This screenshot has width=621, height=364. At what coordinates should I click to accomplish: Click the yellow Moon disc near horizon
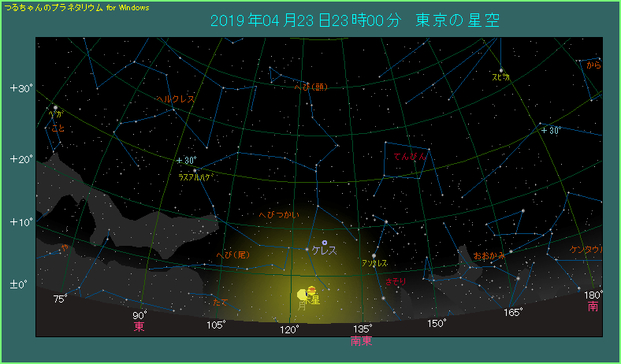pyautogui.click(x=302, y=295)
